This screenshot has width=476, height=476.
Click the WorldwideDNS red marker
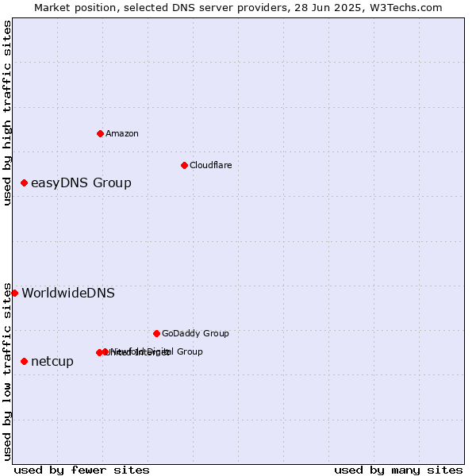click(14, 293)
